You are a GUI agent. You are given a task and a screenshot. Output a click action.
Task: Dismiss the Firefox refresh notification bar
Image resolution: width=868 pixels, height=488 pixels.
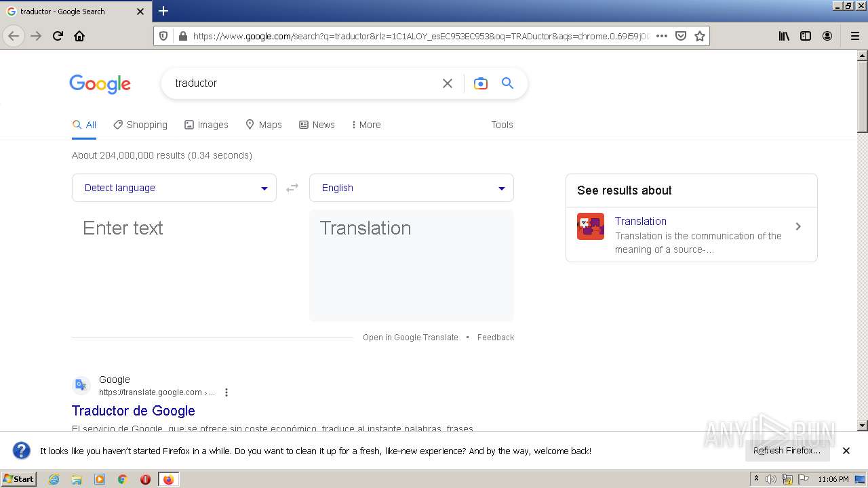coord(846,450)
